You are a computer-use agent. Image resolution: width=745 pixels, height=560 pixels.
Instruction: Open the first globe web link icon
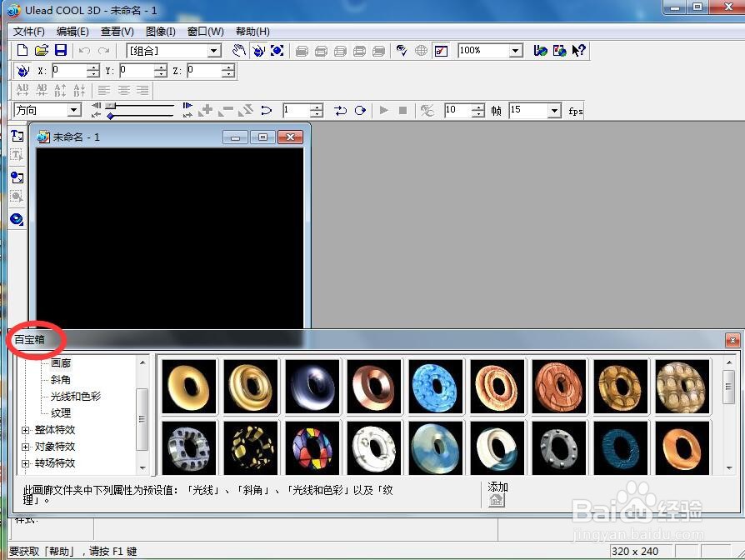(x=540, y=50)
